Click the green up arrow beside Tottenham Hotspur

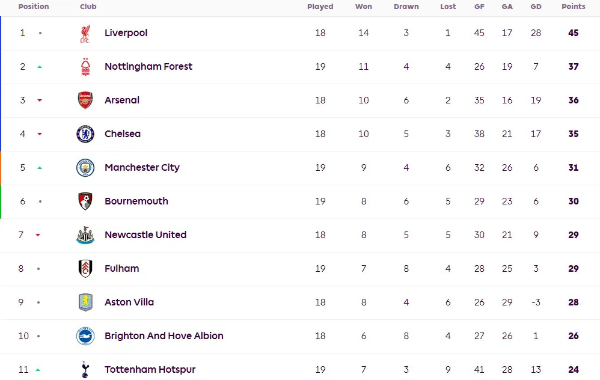tap(38, 370)
